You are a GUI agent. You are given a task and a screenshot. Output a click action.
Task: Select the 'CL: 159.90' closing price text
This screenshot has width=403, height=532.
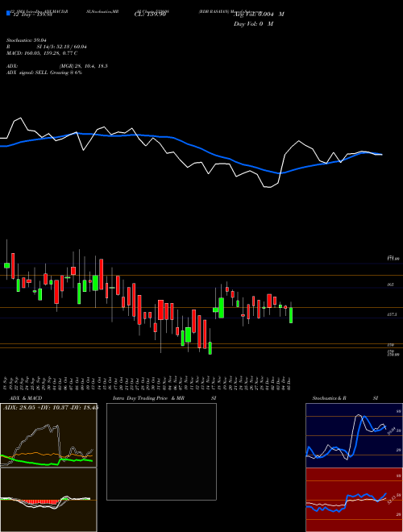[149, 15]
